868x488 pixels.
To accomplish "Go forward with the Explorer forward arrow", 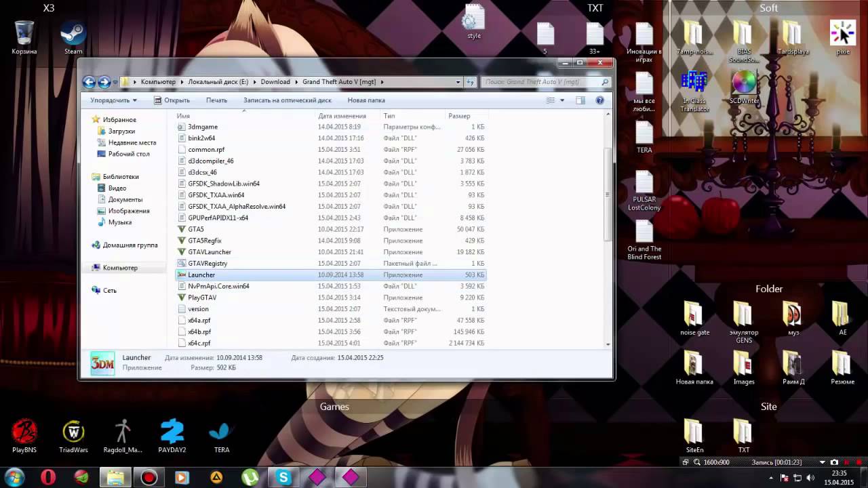I will click(x=104, y=82).
